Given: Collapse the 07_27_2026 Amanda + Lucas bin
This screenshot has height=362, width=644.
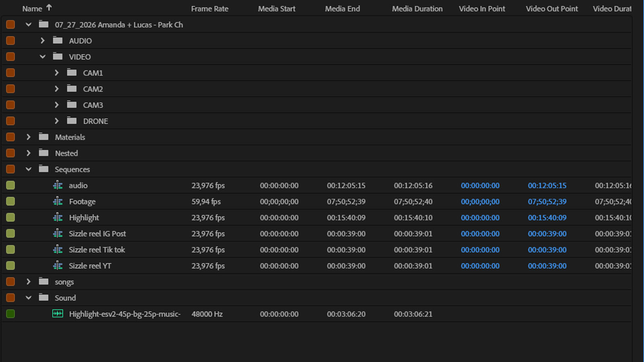Looking at the screenshot, I should point(28,25).
